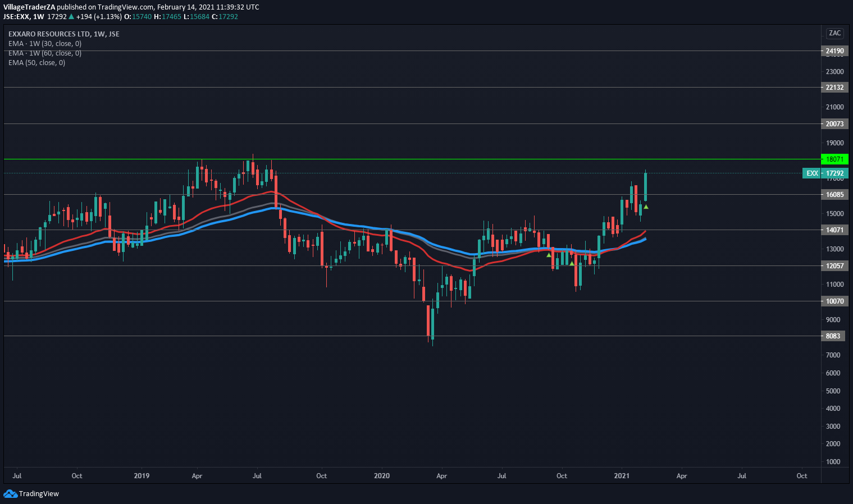Click the 2020 label on time axis
This screenshot has height=504, width=853.
click(x=381, y=476)
